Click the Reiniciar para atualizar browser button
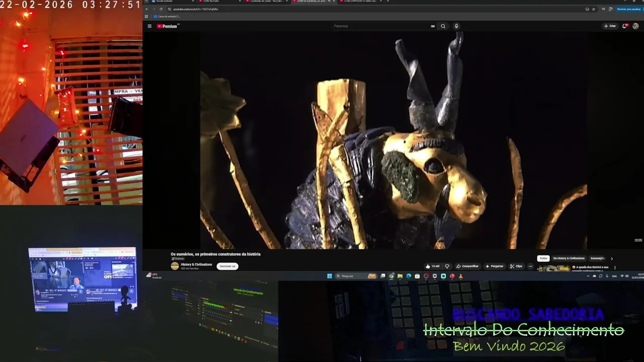The image size is (644, 362). (628, 9)
